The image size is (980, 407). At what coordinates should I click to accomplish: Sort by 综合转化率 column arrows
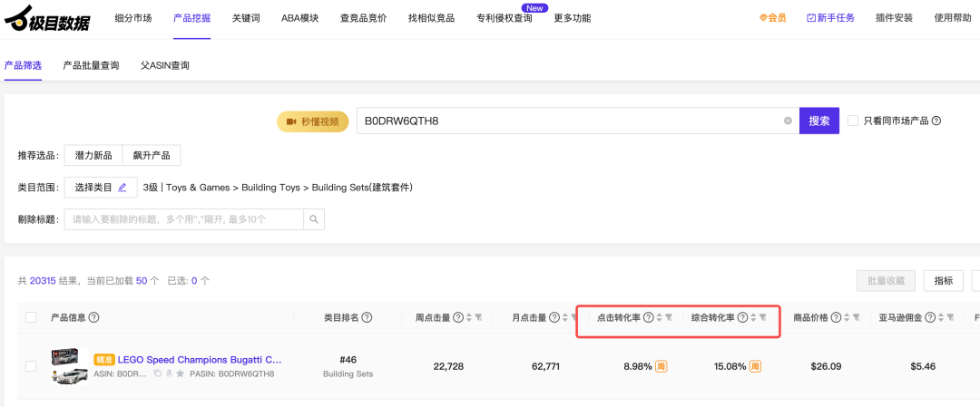pos(753,318)
